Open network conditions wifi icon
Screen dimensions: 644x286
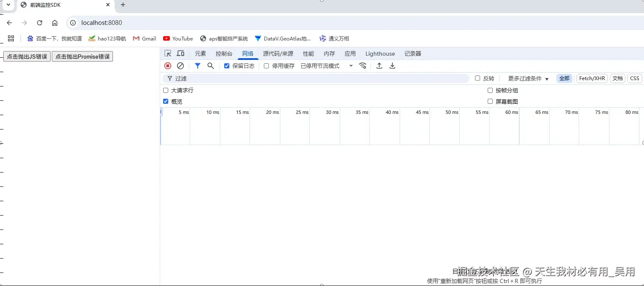(x=362, y=66)
